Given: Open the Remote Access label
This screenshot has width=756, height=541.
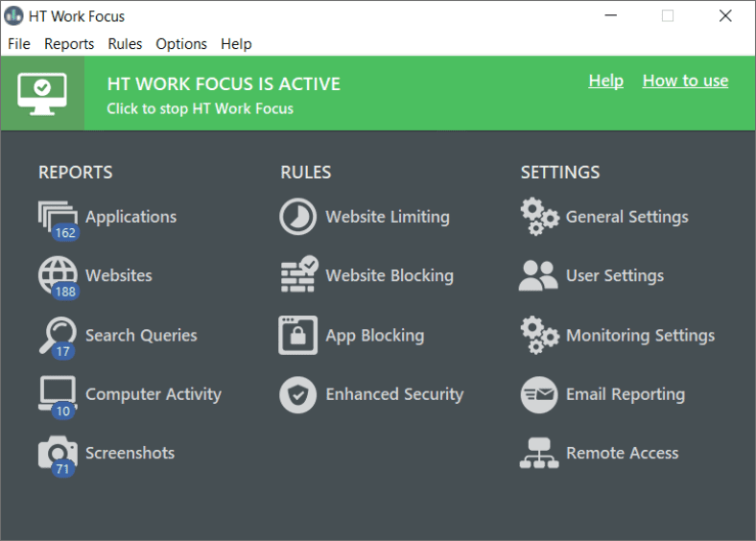Looking at the screenshot, I should [622, 453].
